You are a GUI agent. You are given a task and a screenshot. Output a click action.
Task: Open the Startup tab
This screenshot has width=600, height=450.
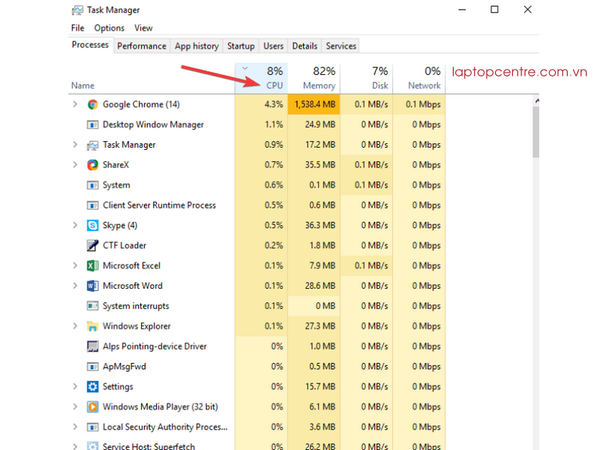click(240, 46)
